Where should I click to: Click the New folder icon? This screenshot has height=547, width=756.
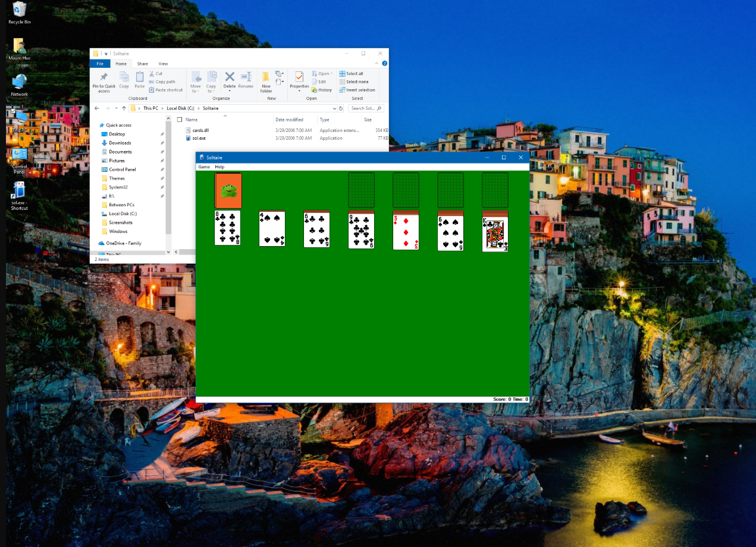(x=266, y=78)
